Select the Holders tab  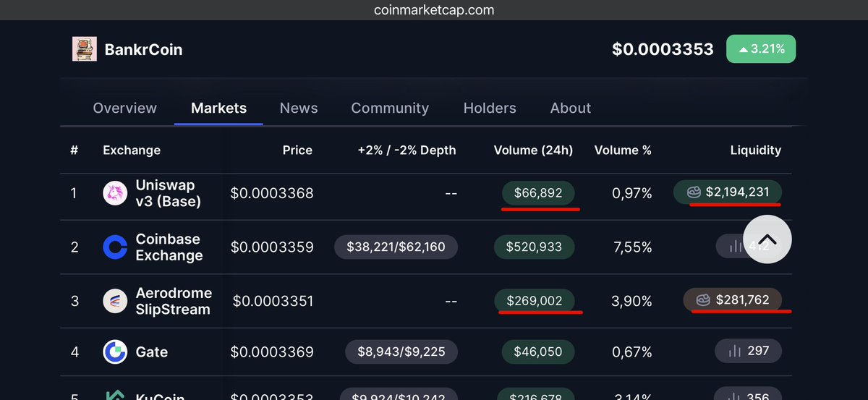point(490,108)
